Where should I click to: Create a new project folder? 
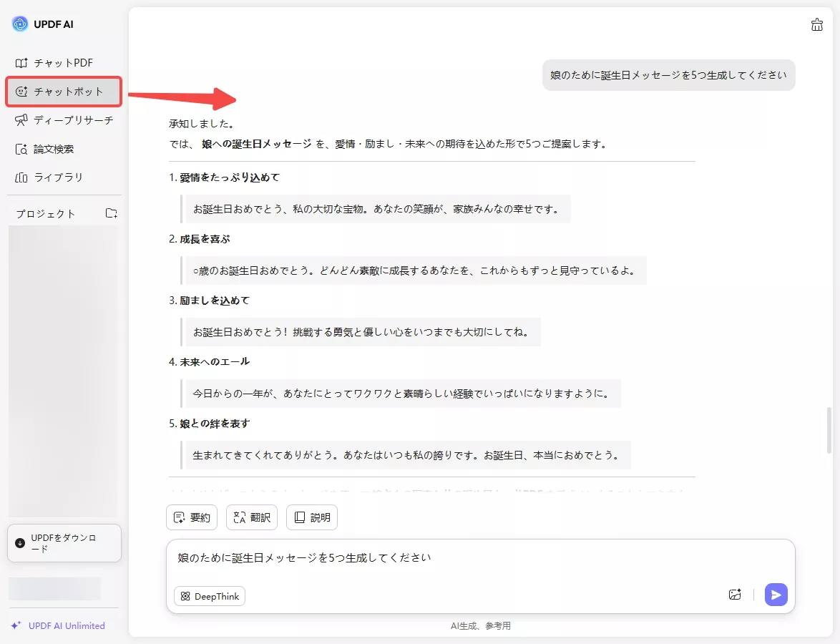pyautogui.click(x=112, y=213)
